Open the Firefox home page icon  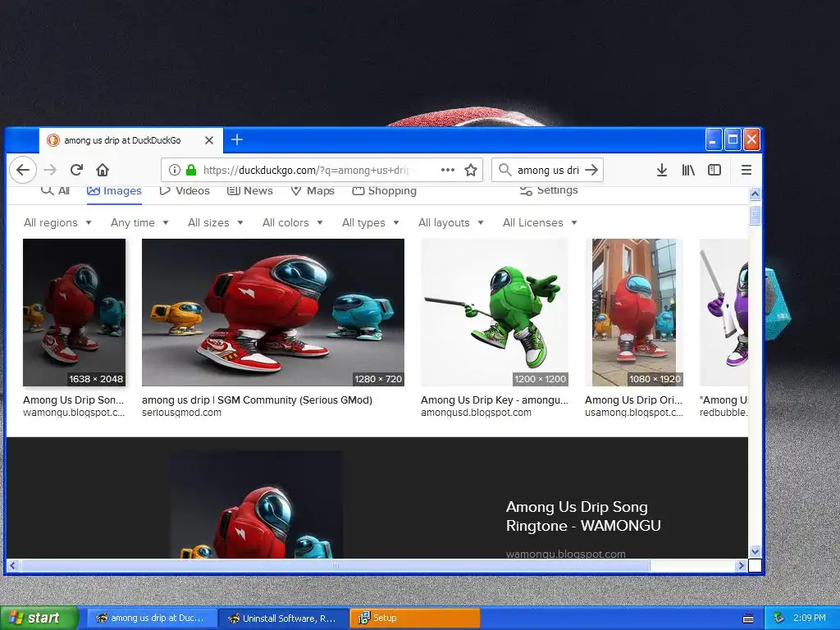(x=103, y=170)
